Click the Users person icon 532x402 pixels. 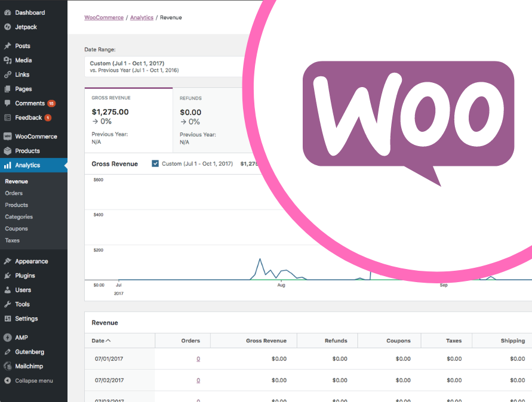click(8, 290)
